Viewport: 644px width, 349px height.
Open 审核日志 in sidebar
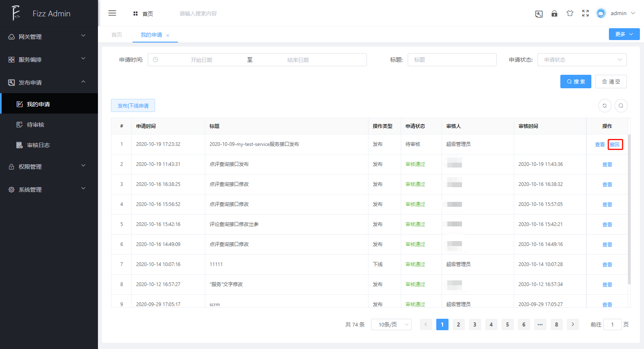tap(49, 145)
